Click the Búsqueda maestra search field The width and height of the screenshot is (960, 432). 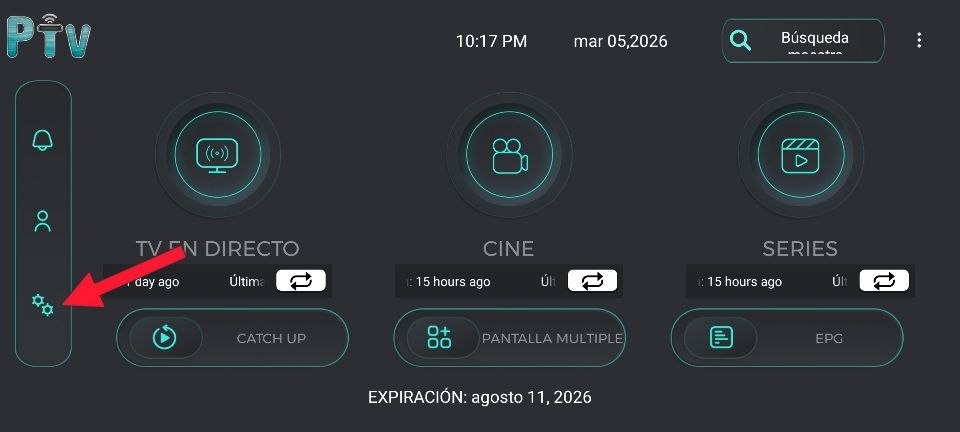click(814, 41)
